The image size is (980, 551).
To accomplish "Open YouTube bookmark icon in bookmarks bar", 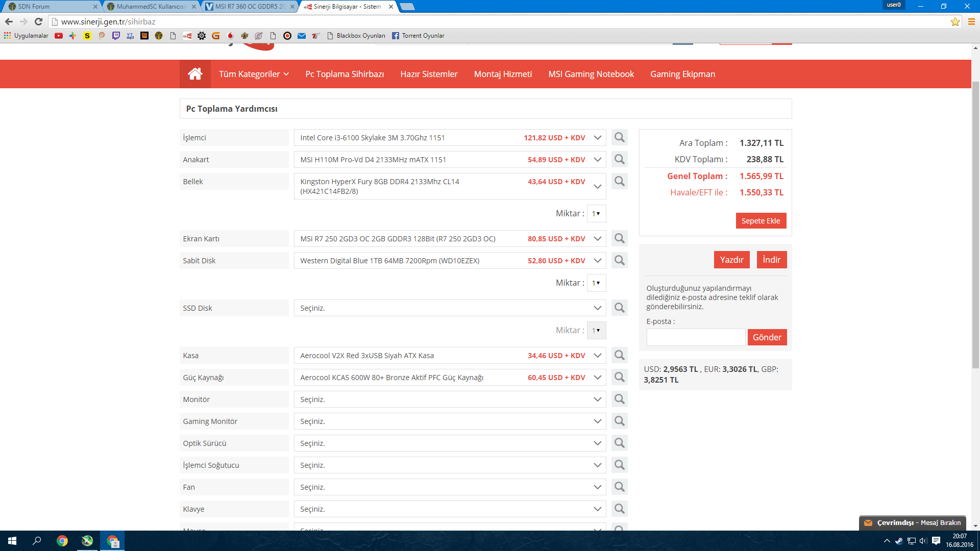I will 59,36.
